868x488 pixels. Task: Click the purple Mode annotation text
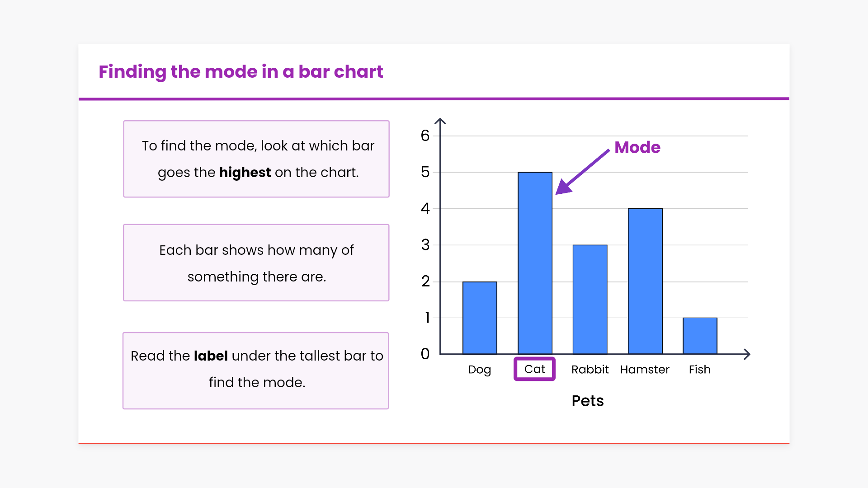637,147
